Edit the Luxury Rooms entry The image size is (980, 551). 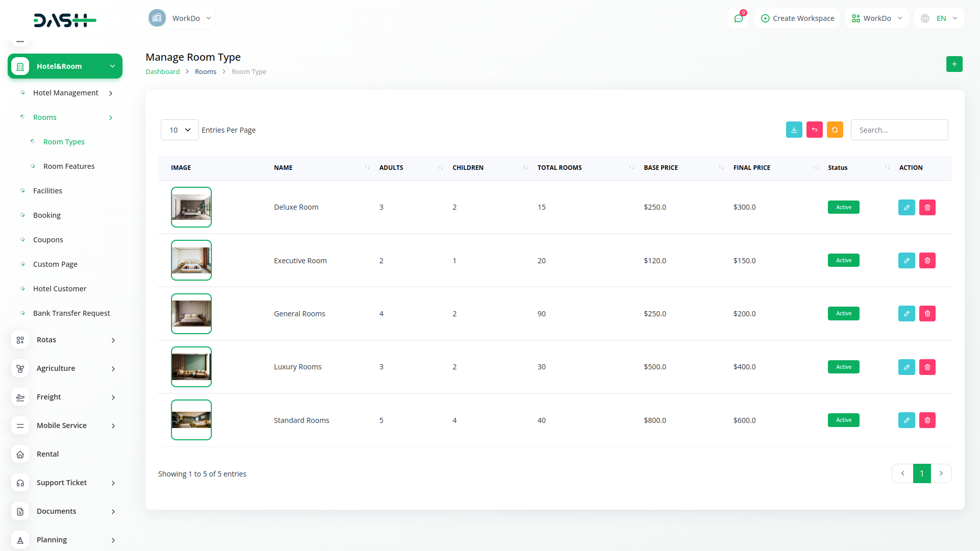click(906, 367)
